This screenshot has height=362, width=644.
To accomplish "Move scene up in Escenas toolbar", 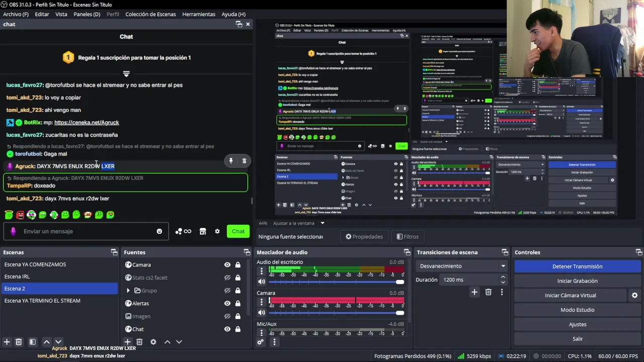I will pos(46,342).
